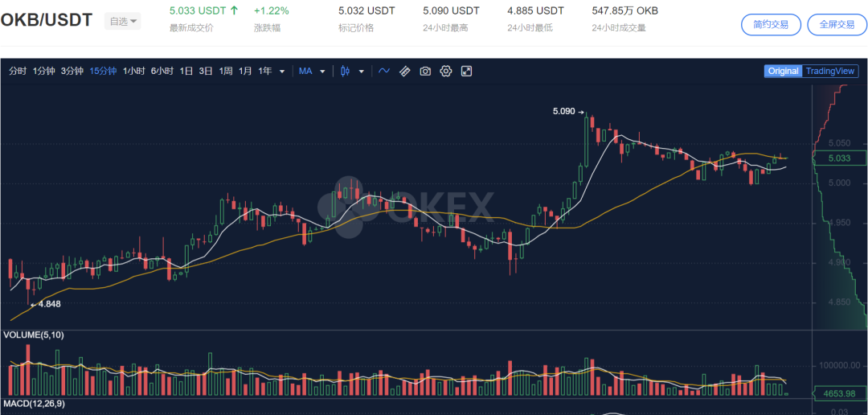The height and width of the screenshot is (415, 868).
Task: Take a chart snapshot with camera icon
Action: click(x=425, y=71)
